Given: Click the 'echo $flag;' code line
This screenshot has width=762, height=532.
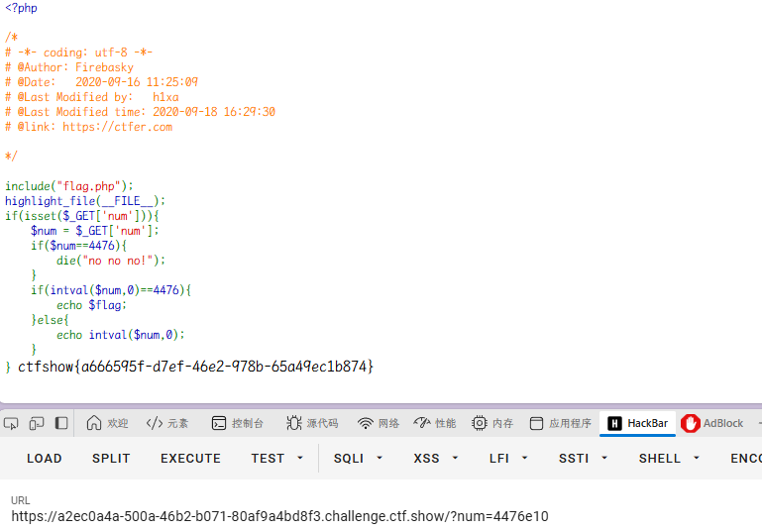Looking at the screenshot, I should (91, 305).
